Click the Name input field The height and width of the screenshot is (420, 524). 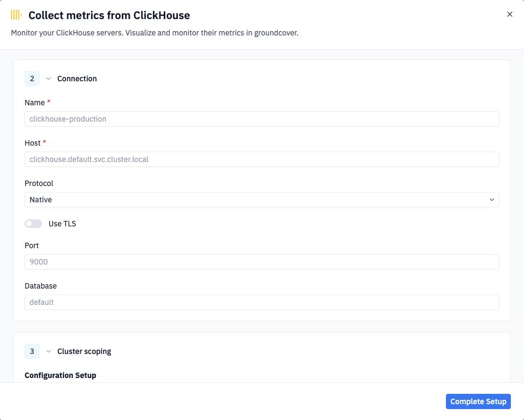point(261,119)
